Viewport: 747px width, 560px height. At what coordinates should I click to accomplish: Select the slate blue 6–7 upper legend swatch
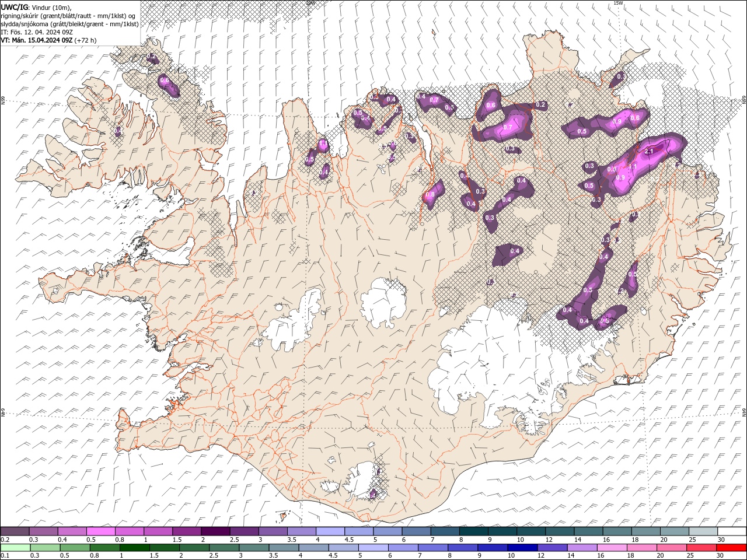point(416,531)
